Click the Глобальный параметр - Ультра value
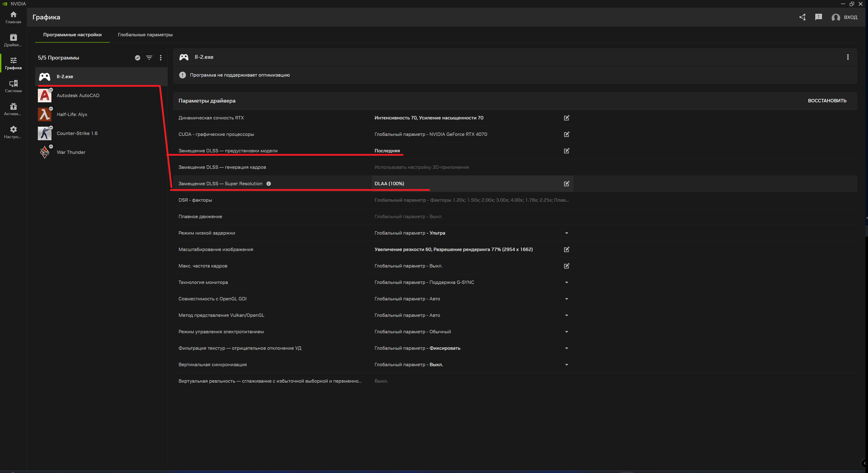The image size is (868, 473). point(410,233)
